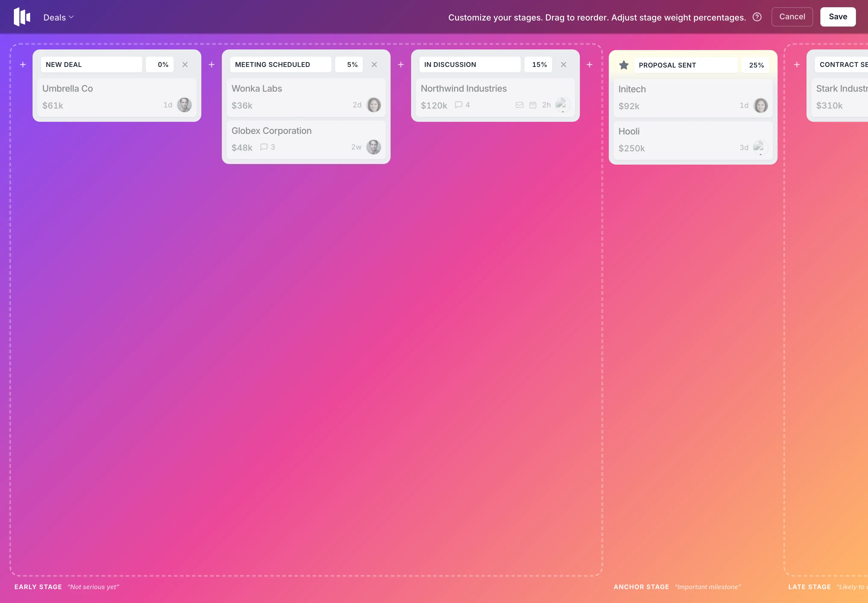This screenshot has width=868, height=603.
Task: Click the Globex Corporation owner avatar
Action: (373, 147)
